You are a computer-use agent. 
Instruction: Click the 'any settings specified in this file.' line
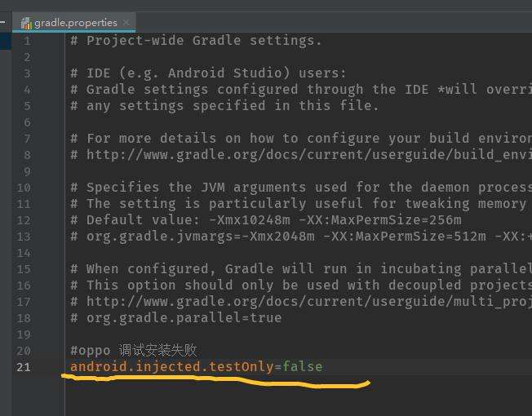pyautogui.click(x=224, y=106)
